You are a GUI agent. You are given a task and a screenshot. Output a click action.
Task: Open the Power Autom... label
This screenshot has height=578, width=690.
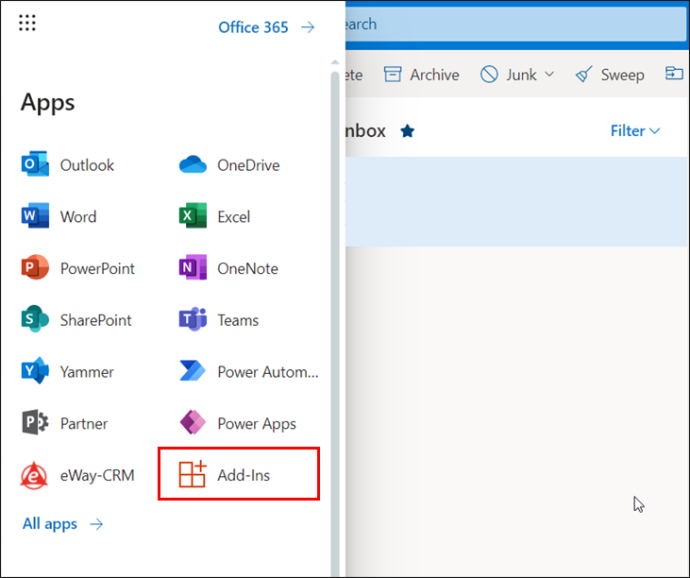pos(268,372)
